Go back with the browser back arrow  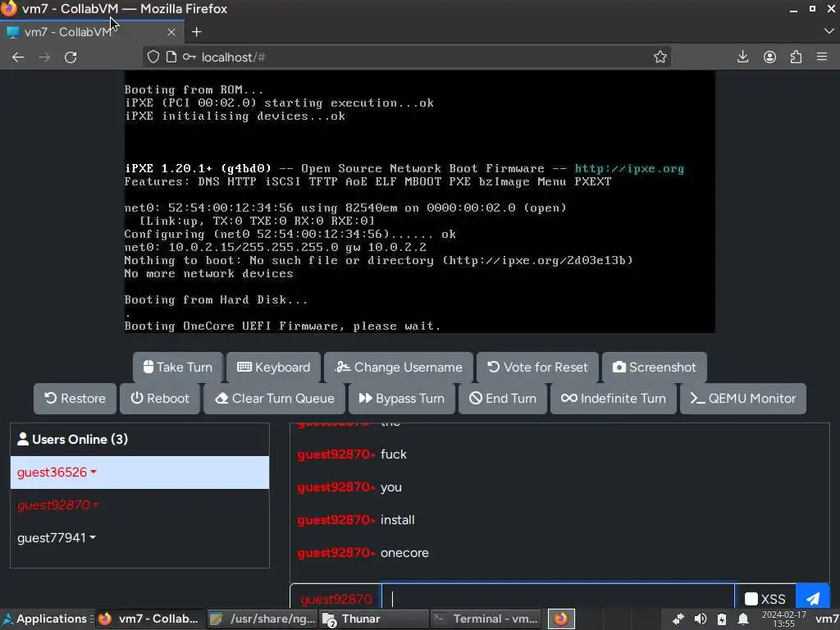click(x=18, y=57)
